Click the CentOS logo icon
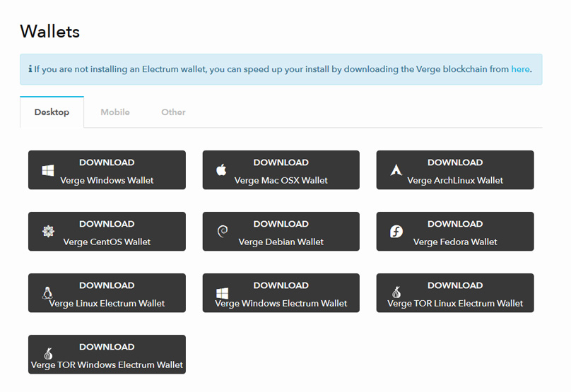The width and height of the screenshot is (571, 392). [x=48, y=231]
